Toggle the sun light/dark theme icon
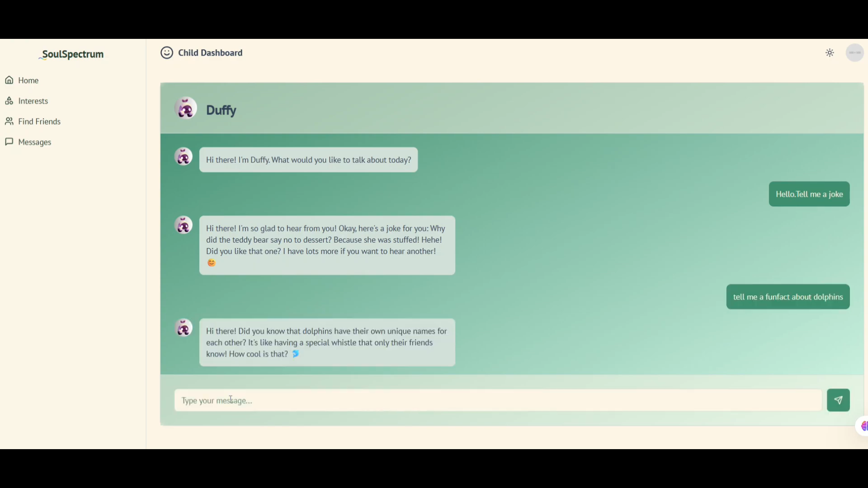 [x=830, y=53]
